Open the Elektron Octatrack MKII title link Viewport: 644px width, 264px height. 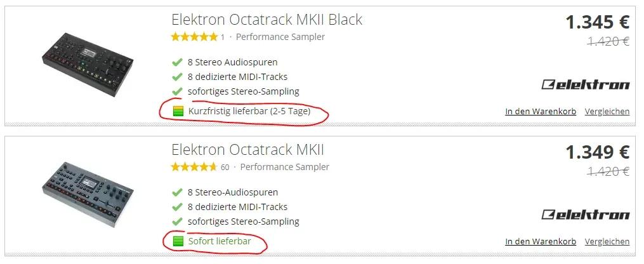coord(247,150)
